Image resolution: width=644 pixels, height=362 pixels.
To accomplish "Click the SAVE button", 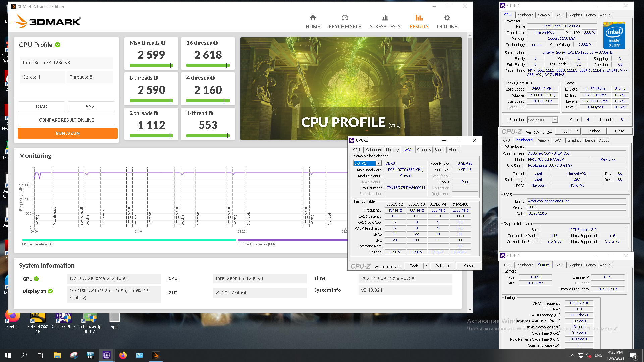I will click(91, 107).
